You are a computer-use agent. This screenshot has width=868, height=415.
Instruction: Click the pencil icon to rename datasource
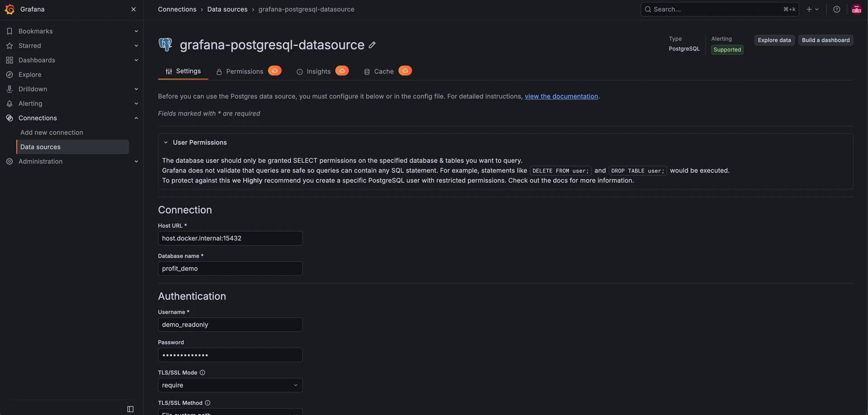[x=372, y=45]
